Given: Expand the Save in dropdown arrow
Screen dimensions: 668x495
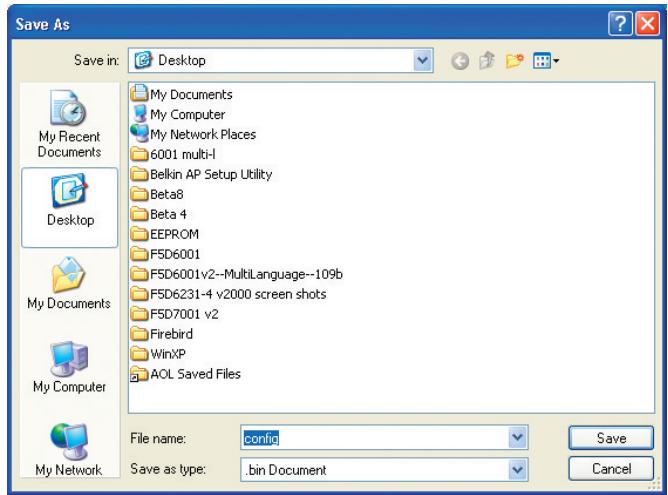Looking at the screenshot, I should pos(423,60).
